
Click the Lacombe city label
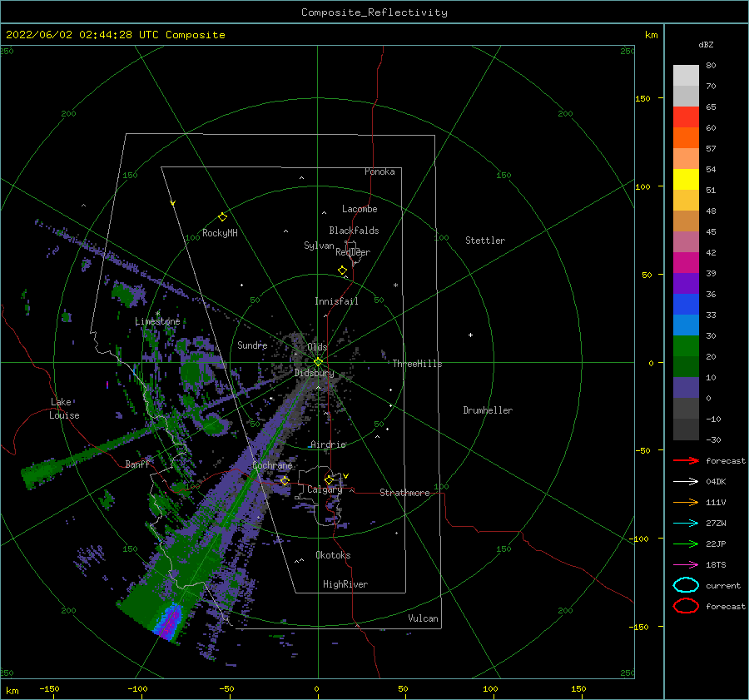(360, 209)
